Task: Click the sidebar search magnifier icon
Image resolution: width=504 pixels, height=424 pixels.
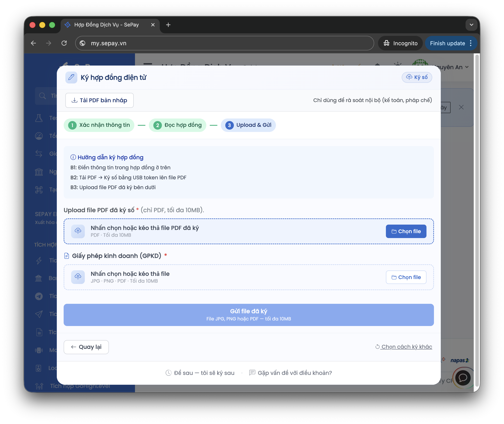Action: (x=42, y=96)
